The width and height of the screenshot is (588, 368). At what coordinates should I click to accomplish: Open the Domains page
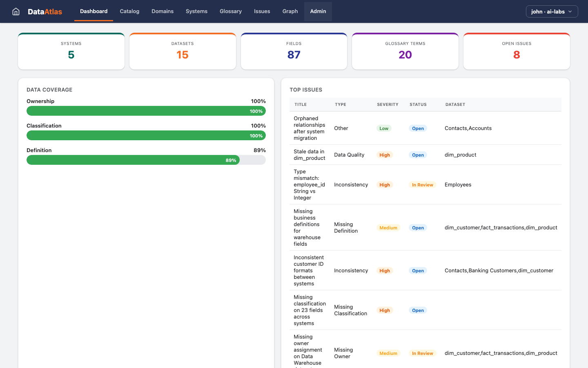(163, 11)
